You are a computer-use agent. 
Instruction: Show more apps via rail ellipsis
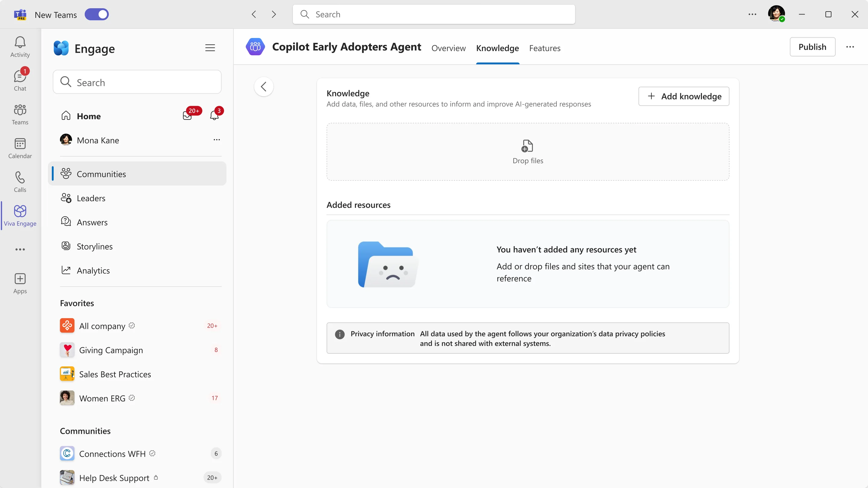pyautogui.click(x=20, y=249)
